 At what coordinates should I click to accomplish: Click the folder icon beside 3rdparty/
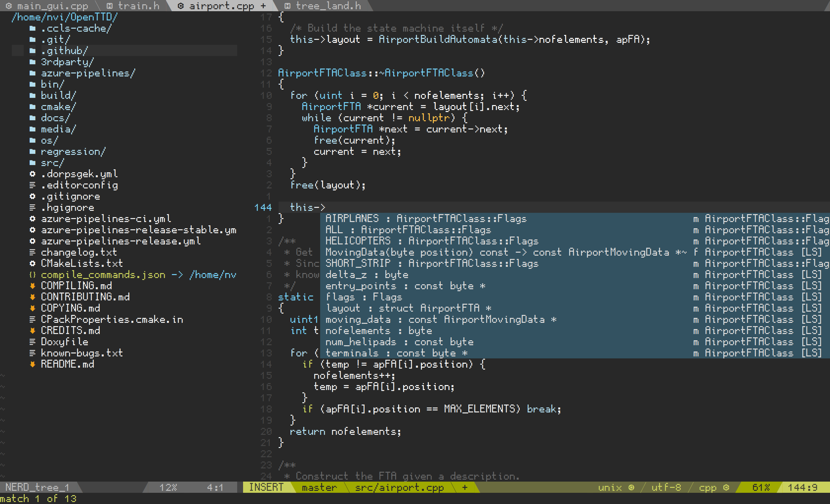32,62
